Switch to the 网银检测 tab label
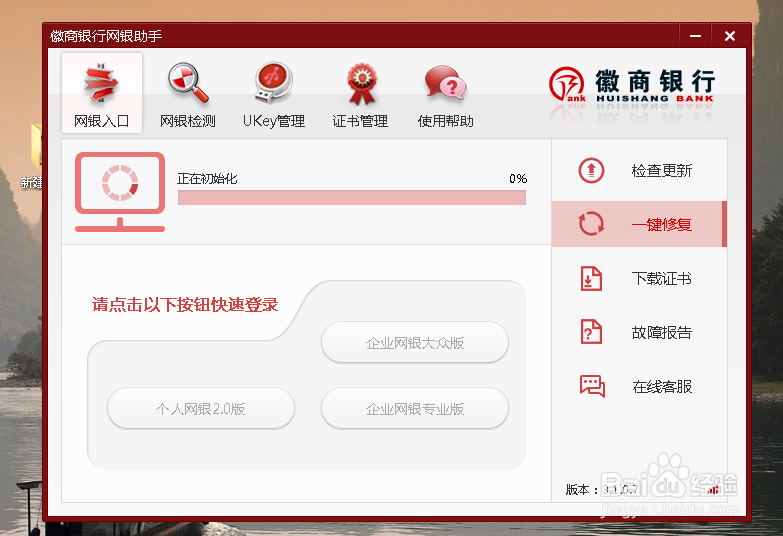The height and width of the screenshot is (536, 783). point(188,121)
